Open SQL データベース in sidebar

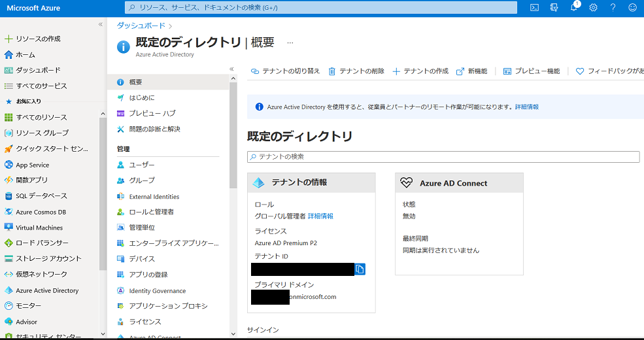pos(35,196)
